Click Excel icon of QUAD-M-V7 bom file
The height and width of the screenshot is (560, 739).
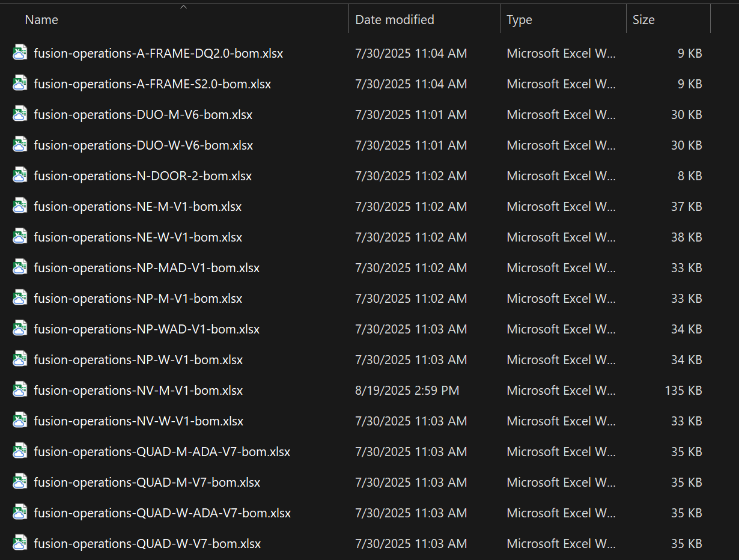click(20, 482)
